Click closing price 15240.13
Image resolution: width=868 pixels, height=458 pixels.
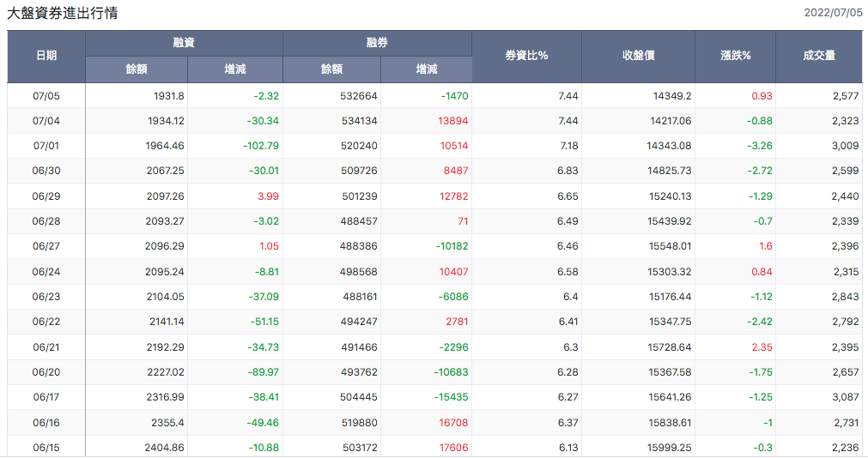(670, 196)
